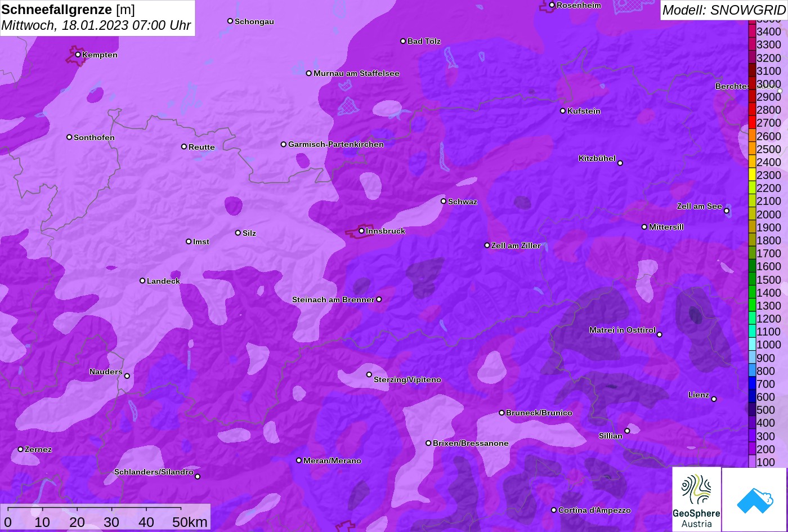This screenshot has width=788, height=532.
Task: Click the Schwaz label
Action: click(x=463, y=202)
